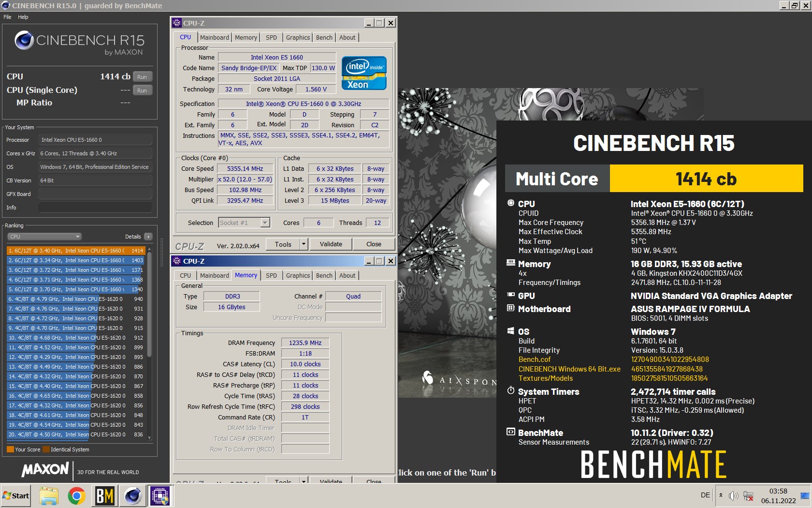Click the ranking list scroll-down arrow
This screenshot has height=508, width=812.
click(x=149, y=437)
